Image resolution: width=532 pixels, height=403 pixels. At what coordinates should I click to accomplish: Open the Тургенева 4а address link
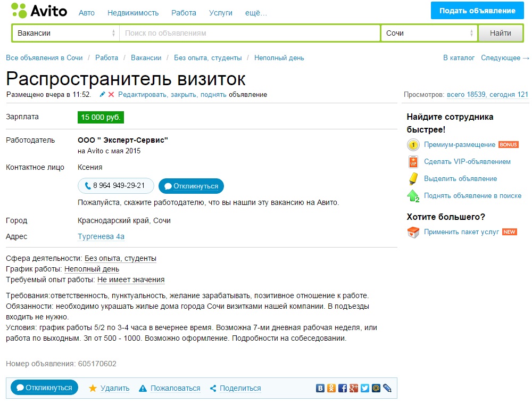tap(101, 236)
